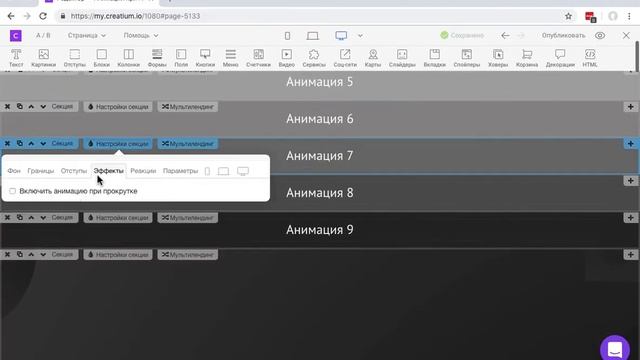
Task: Select the Эффекты tab
Action: point(109,171)
